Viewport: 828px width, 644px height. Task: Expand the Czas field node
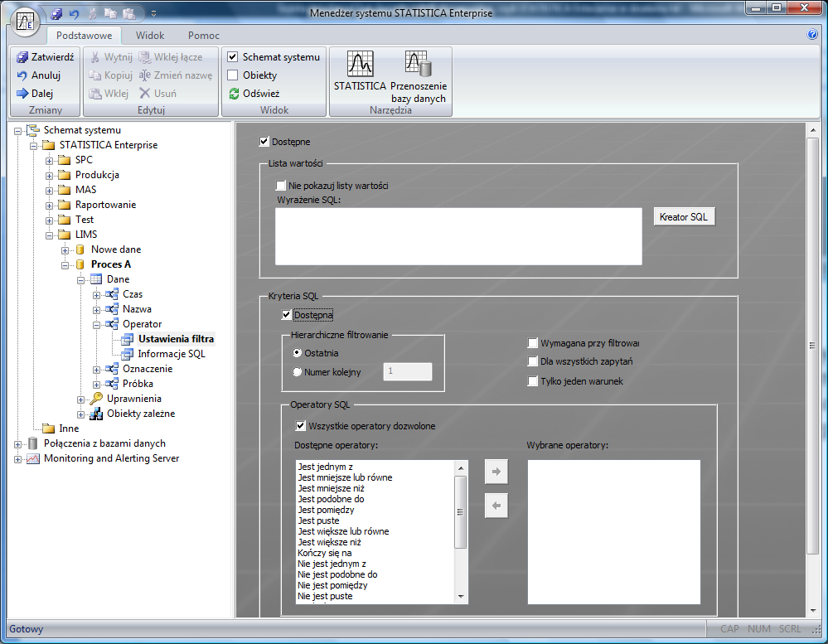click(x=97, y=295)
